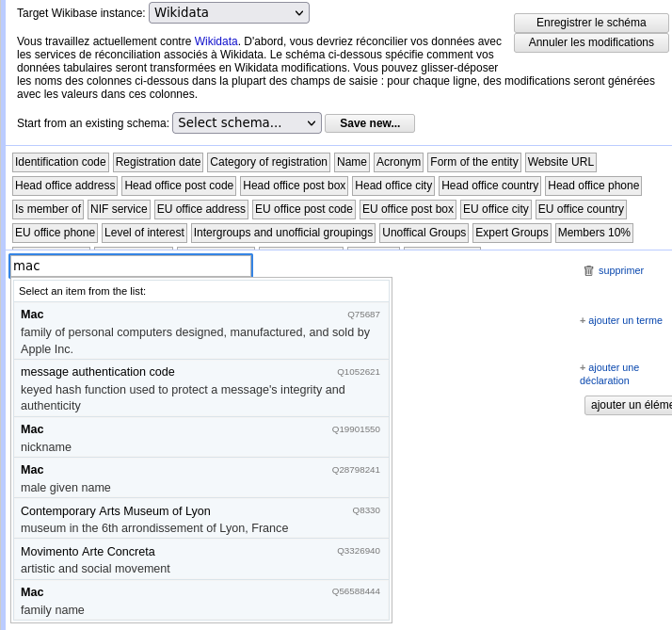Click the supprimer link
The image size is (672, 630).
[621, 270]
